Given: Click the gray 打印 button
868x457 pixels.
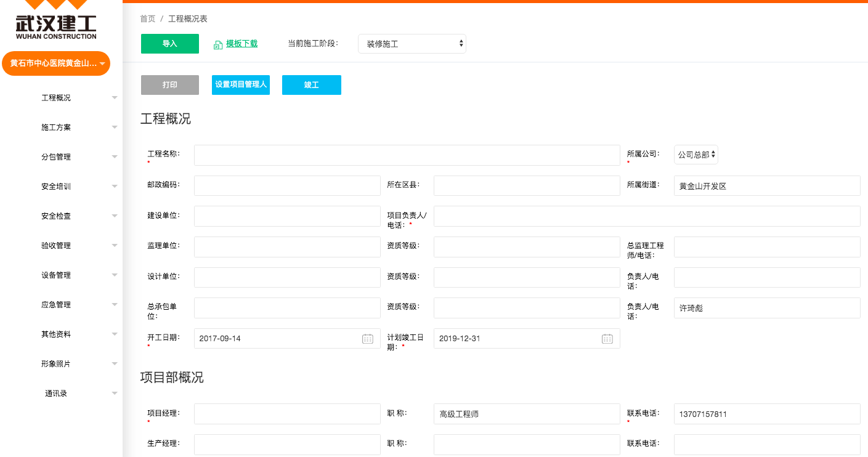Looking at the screenshot, I should 170,85.
